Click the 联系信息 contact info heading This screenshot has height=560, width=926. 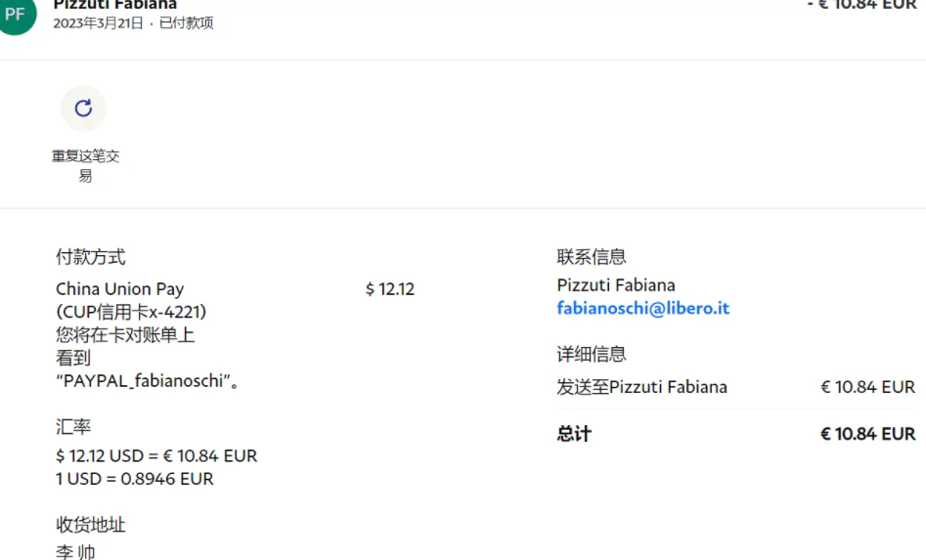pyautogui.click(x=592, y=257)
